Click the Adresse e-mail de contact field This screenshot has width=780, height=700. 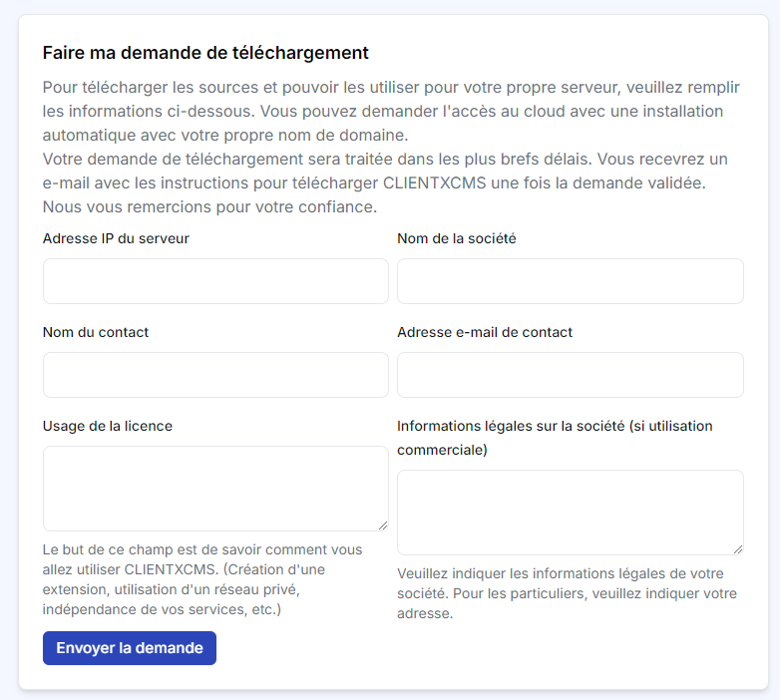pyautogui.click(x=570, y=375)
